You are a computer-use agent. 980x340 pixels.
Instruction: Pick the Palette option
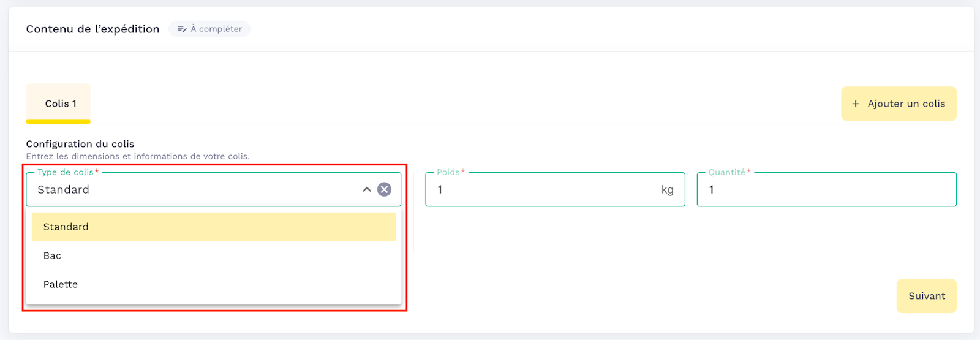coord(61,284)
